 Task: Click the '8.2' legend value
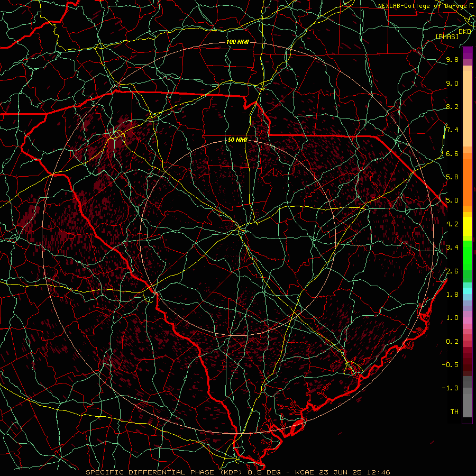[452, 106]
